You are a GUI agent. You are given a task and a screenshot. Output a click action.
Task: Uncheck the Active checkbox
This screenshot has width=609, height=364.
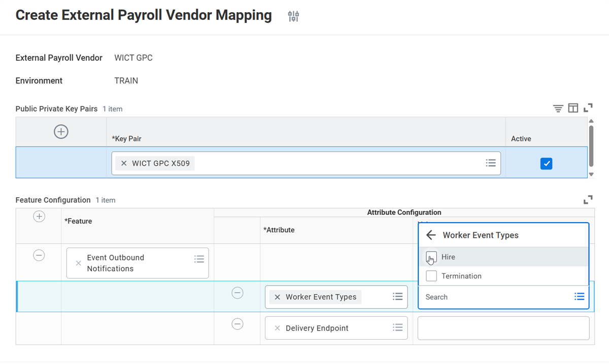(x=546, y=163)
